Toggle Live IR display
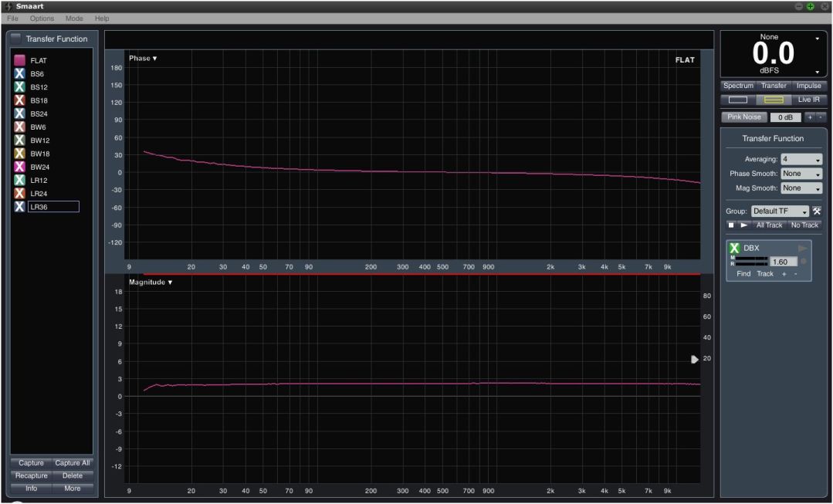The height and width of the screenshot is (504, 833). coord(808,100)
